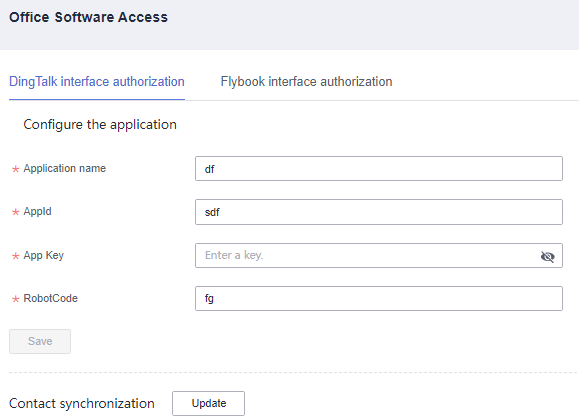Screen dimensions: 579x418
Task: Select the RobotCode label text
Action: coord(51,298)
